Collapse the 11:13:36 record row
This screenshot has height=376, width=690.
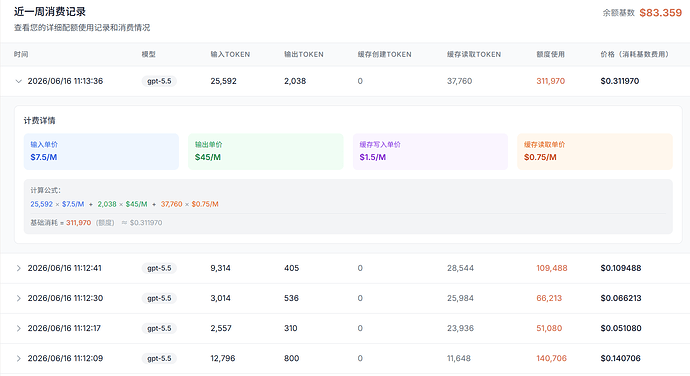pyautogui.click(x=18, y=81)
